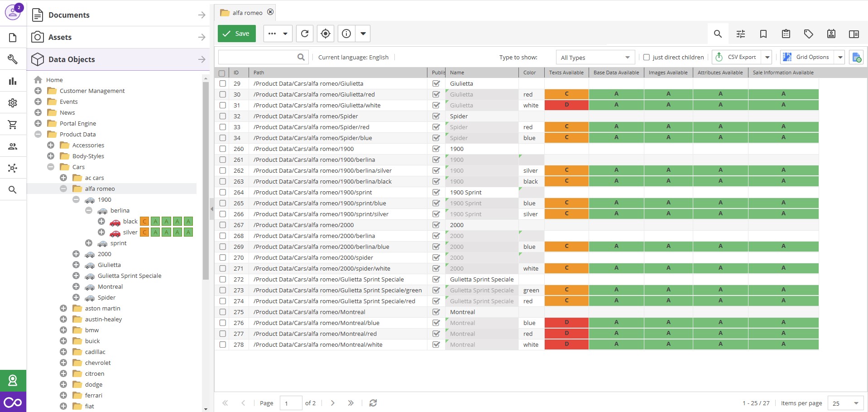Click the grid refresh icon in paging bar
Screen dimensions: 868x412
pyautogui.click(x=373, y=403)
